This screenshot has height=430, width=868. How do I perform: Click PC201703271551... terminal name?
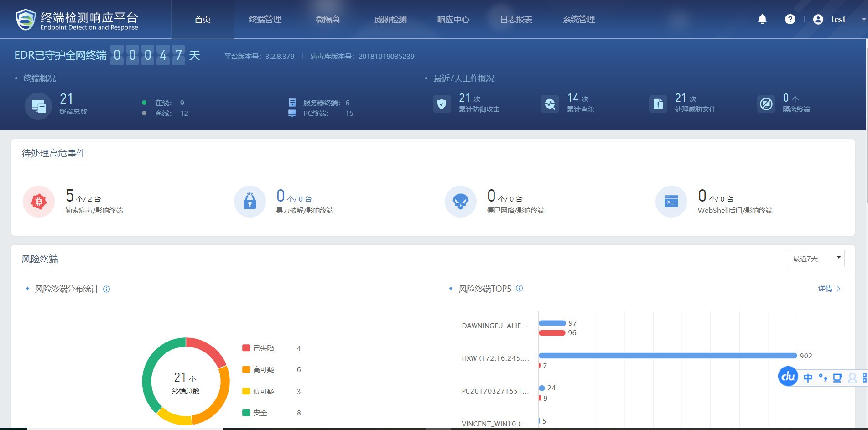(x=495, y=391)
